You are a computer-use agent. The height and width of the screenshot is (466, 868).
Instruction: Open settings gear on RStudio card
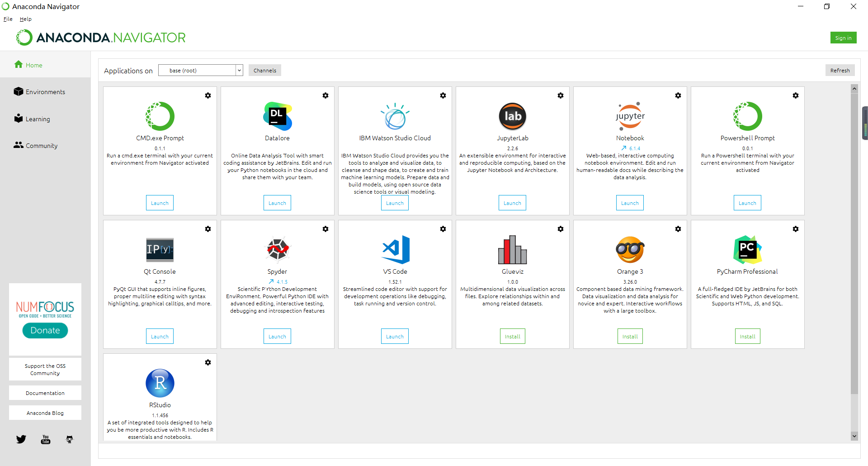click(x=208, y=362)
